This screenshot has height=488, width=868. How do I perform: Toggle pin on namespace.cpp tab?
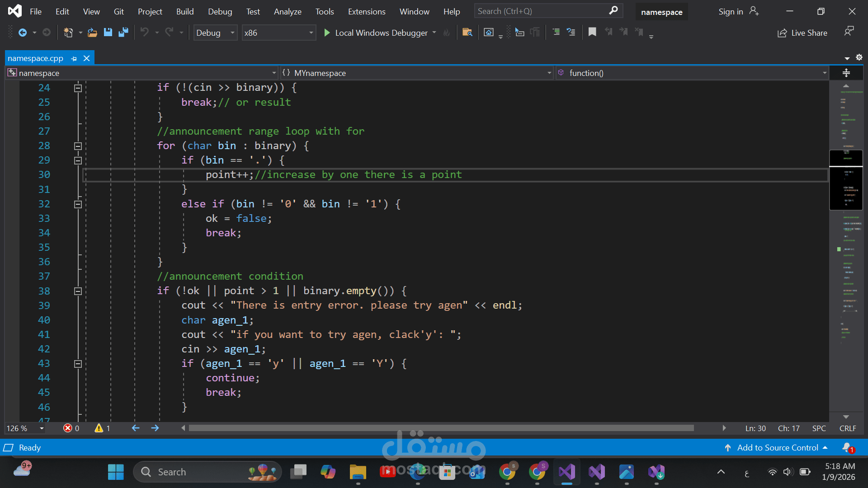point(74,58)
